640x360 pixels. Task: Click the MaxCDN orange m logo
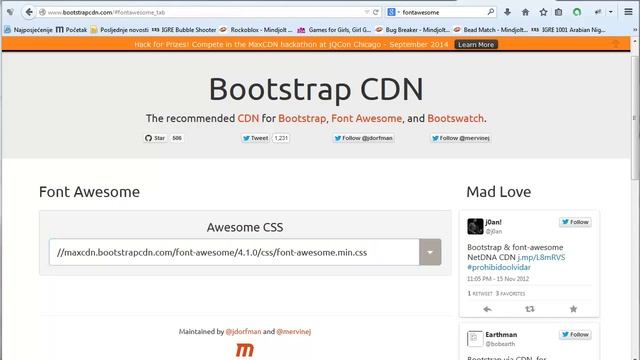[245, 350]
